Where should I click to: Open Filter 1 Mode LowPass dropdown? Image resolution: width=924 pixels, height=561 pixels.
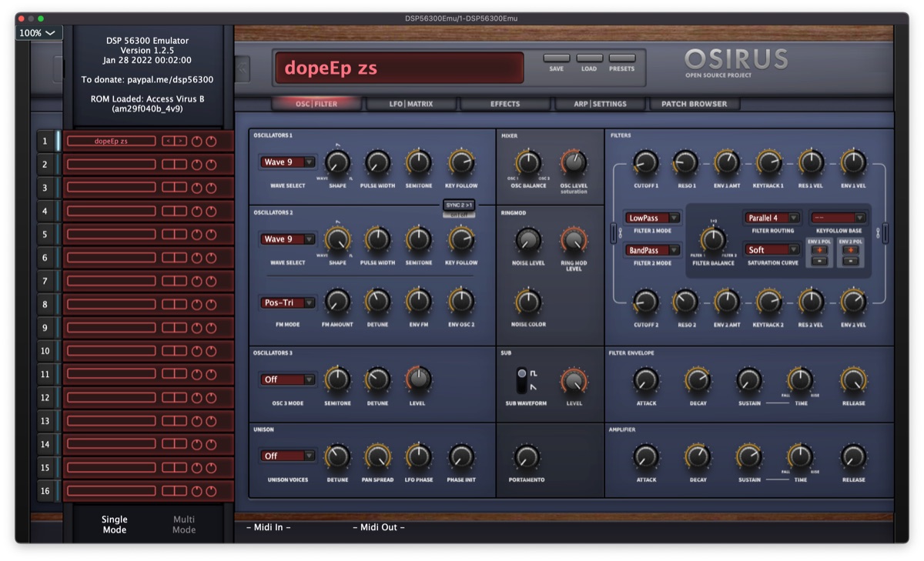[x=652, y=218]
